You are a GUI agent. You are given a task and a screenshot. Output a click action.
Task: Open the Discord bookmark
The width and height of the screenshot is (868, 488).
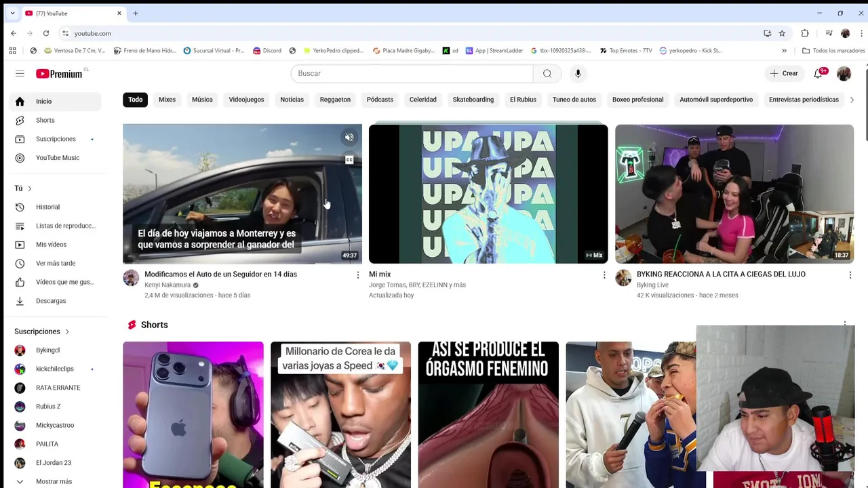[x=267, y=50]
